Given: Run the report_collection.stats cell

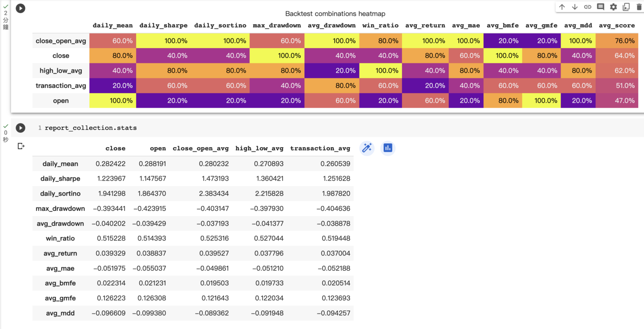Looking at the screenshot, I should [21, 128].
